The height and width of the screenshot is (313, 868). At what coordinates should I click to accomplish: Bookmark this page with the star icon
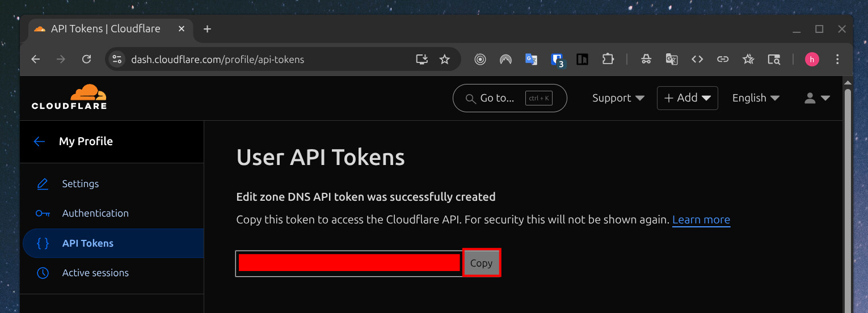445,59
